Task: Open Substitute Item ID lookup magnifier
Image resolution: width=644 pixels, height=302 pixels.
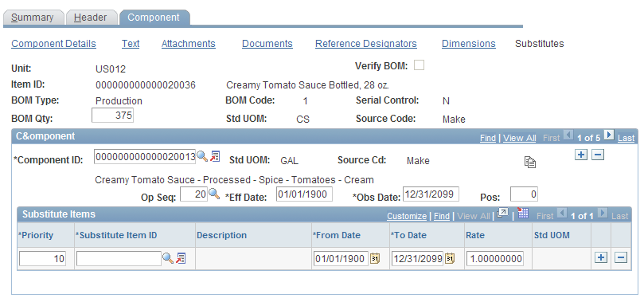Action: click(x=168, y=258)
